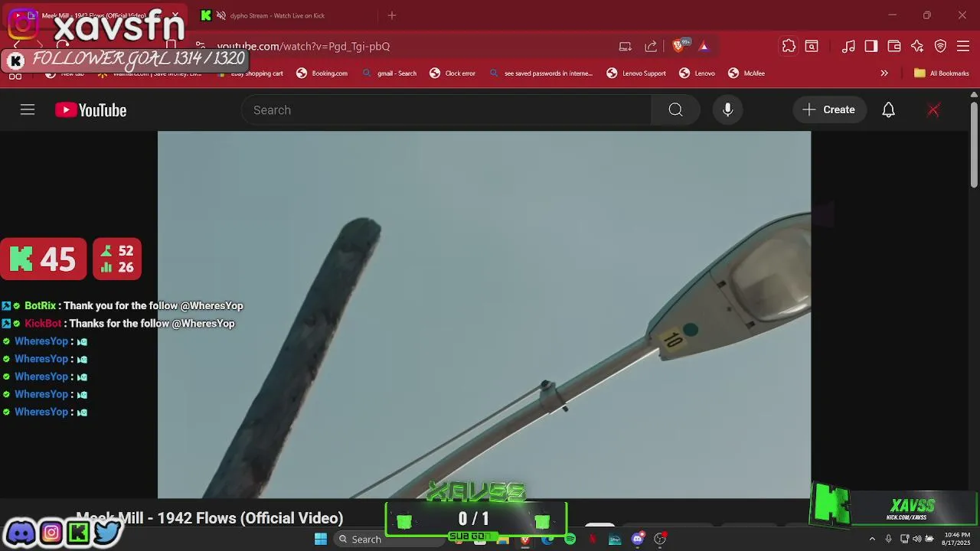The image size is (980, 551).
Task: Click the install app icon in the address bar
Action: click(626, 47)
